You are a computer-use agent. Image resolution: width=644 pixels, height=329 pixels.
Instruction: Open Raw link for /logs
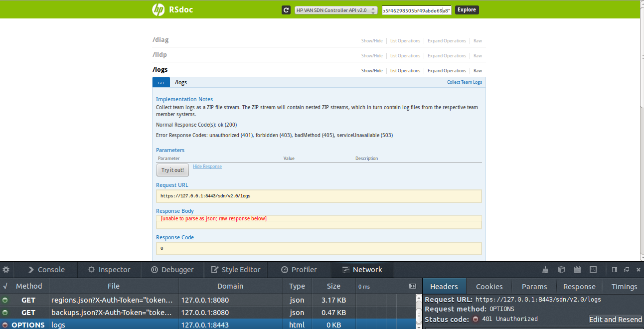(478, 71)
